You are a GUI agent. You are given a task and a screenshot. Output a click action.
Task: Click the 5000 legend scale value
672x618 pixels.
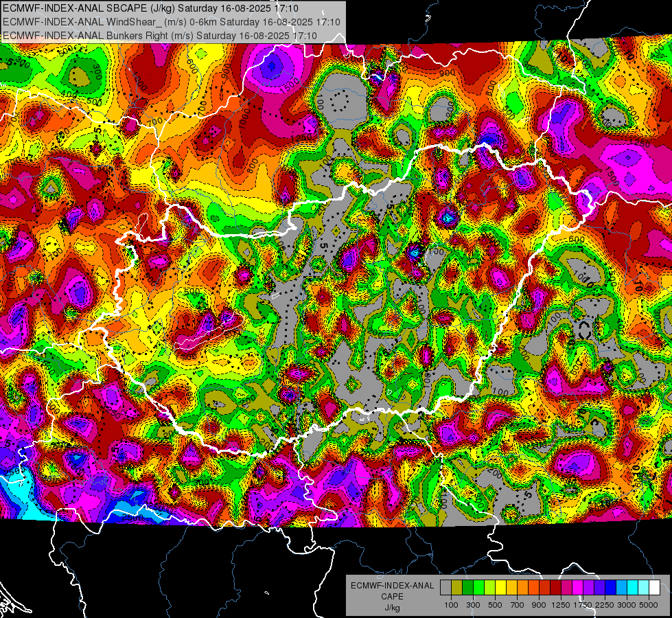649,605
